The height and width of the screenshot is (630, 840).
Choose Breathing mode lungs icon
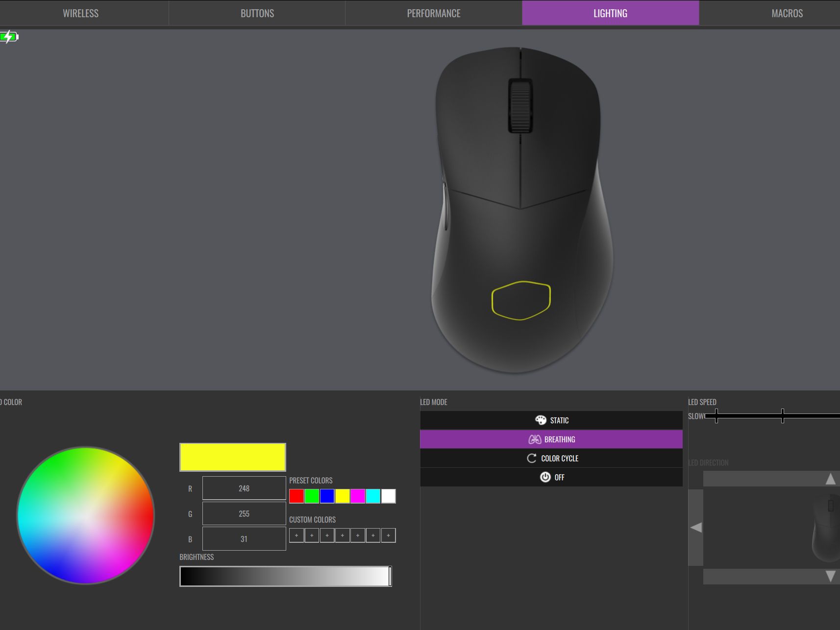535,439
